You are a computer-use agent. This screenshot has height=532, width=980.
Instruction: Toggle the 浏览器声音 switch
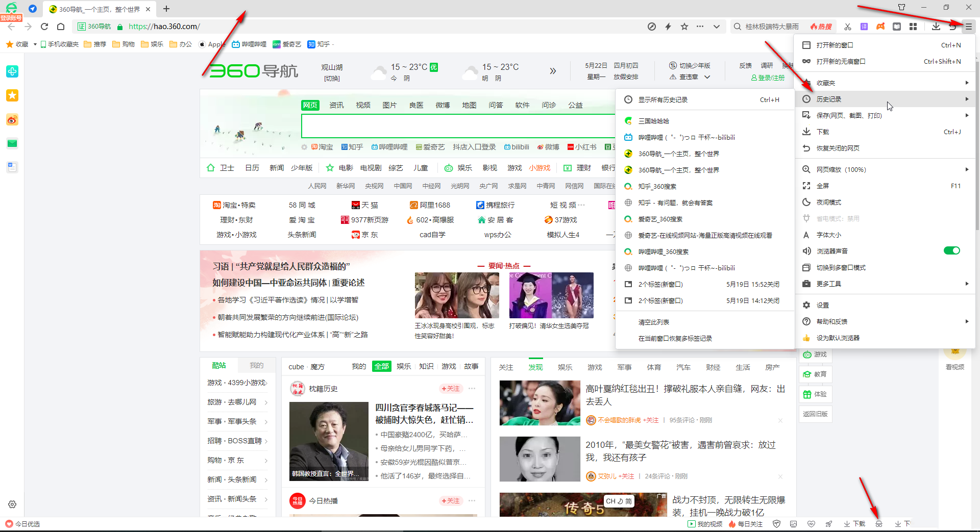[951, 250]
